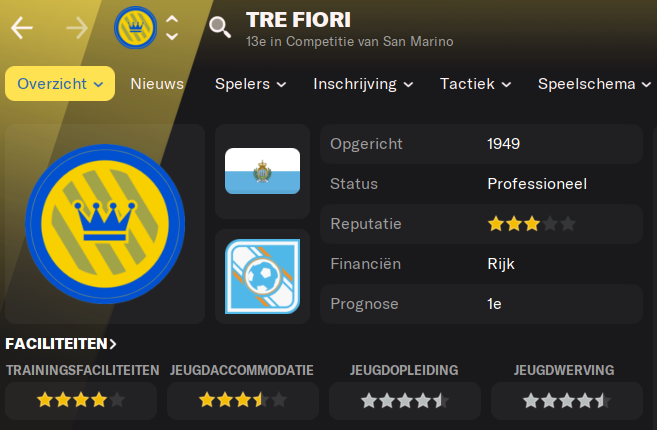Go forward using the right arrow
The height and width of the screenshot is (430, 657).
pos(77,28)
